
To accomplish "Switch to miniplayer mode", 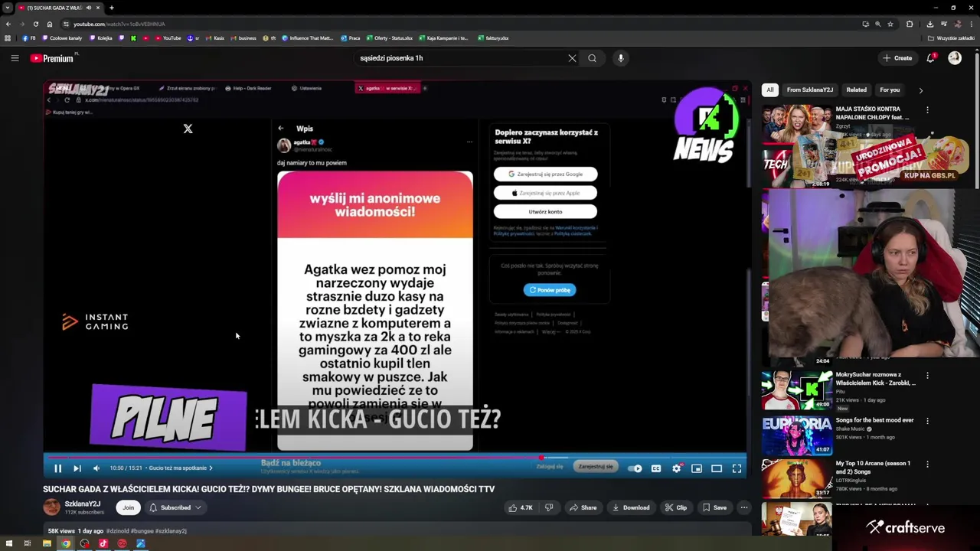I will (697, 468).
